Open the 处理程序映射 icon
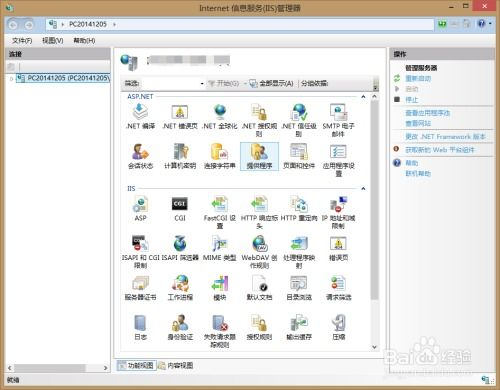This screenshot has height=390, width=500. [x=299, y=252]
